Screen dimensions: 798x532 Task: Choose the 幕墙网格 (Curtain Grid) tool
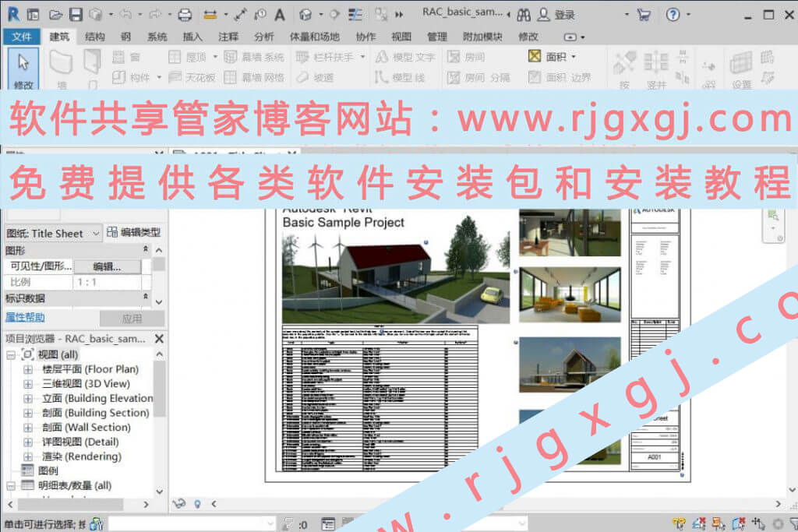pyautogui.click(x=253, y=77)
